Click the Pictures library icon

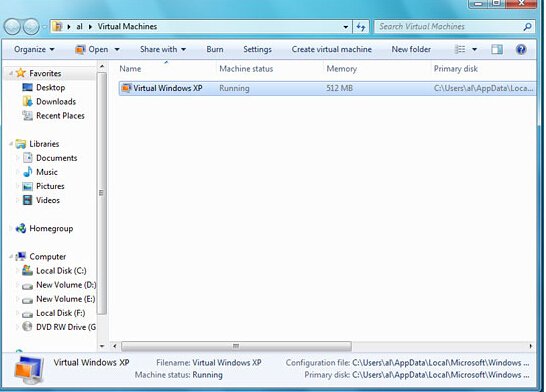[x=27, y=186]
